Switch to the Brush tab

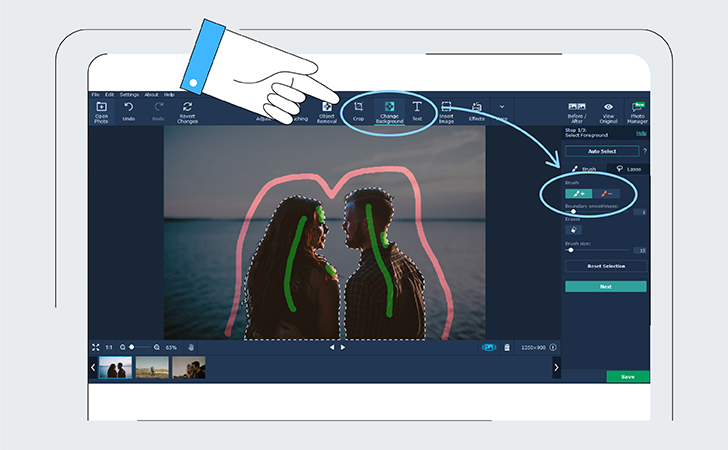click(584, 169)
